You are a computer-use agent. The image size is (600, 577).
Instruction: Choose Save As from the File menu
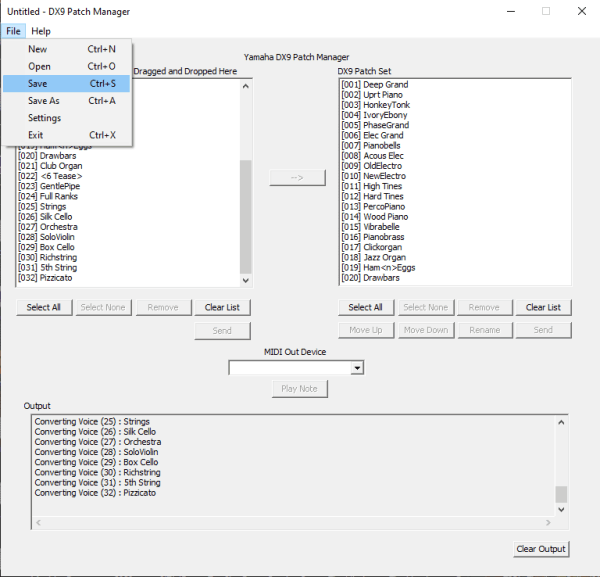[x=43, y=101]
